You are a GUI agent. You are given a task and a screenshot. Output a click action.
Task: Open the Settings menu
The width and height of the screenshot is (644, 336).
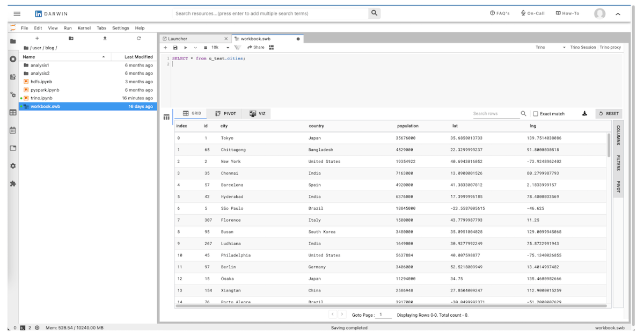point(121,28)
